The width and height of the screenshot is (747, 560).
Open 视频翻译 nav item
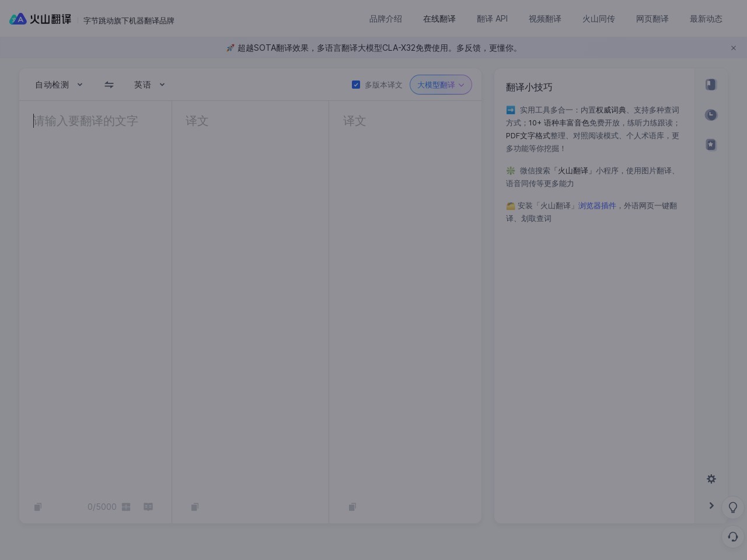[x=545, y=19]
